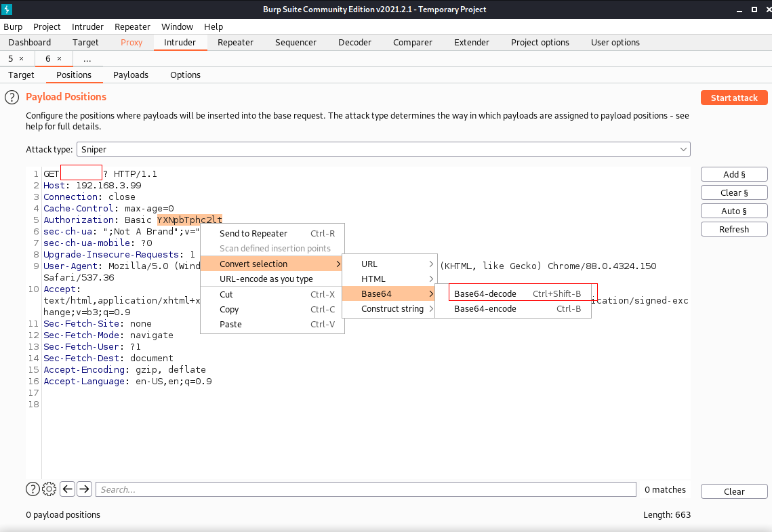Open the Project options tab
The image size is (772, 532).
[x=540, y=42]
